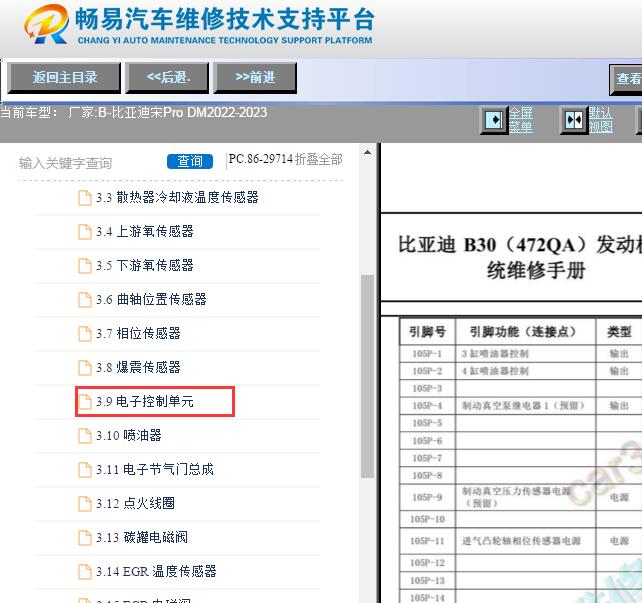The height and width of the screenshot is (603, 642).
Task: Click the 进气凸轮轴相位传感器电源 cell
Action: coord(525,541)
